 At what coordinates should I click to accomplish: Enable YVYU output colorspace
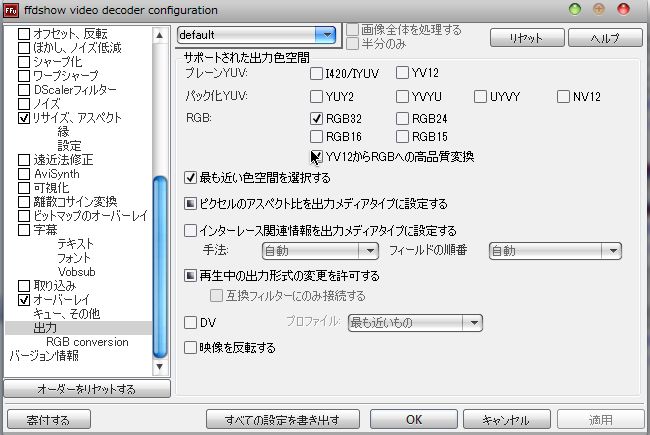point(402,97)
